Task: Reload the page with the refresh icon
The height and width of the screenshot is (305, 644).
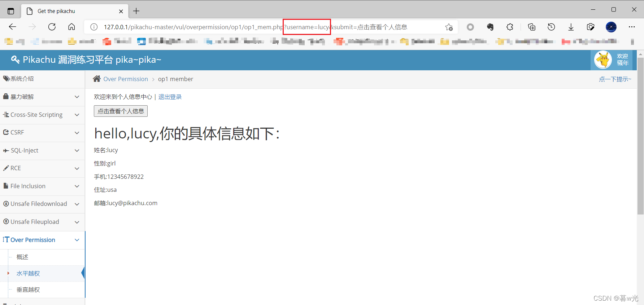Action: point(52,27)
